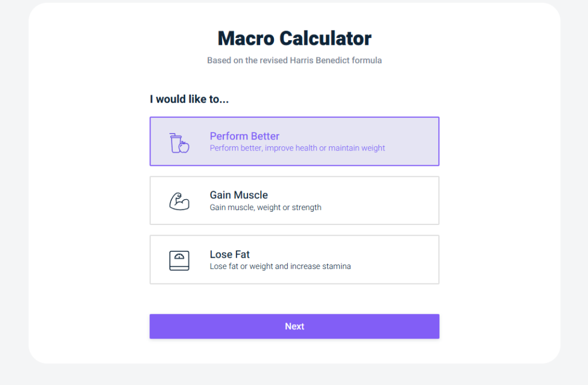Click the Macro Calculator heading

pos(294,38)
